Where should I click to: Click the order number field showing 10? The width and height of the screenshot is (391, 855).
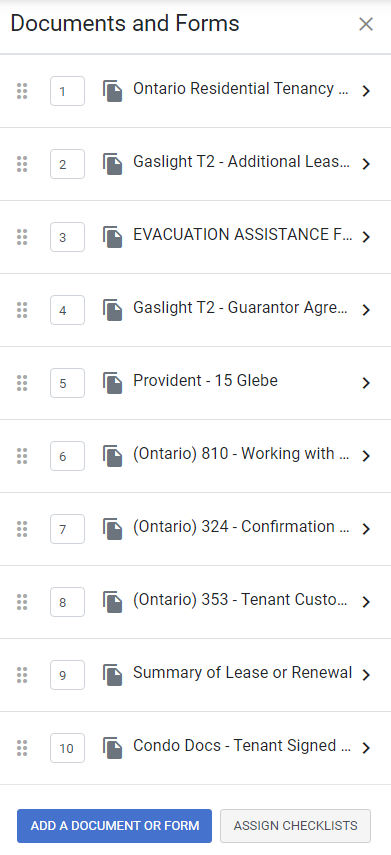(67, 748)
